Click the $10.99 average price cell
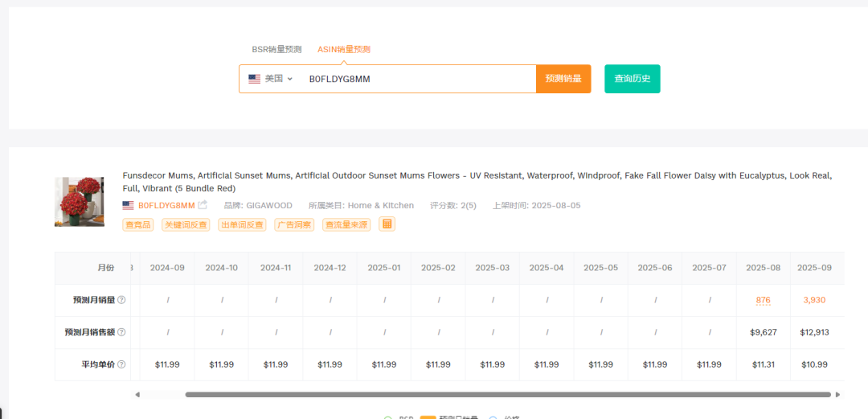 (x=814, y=364)
